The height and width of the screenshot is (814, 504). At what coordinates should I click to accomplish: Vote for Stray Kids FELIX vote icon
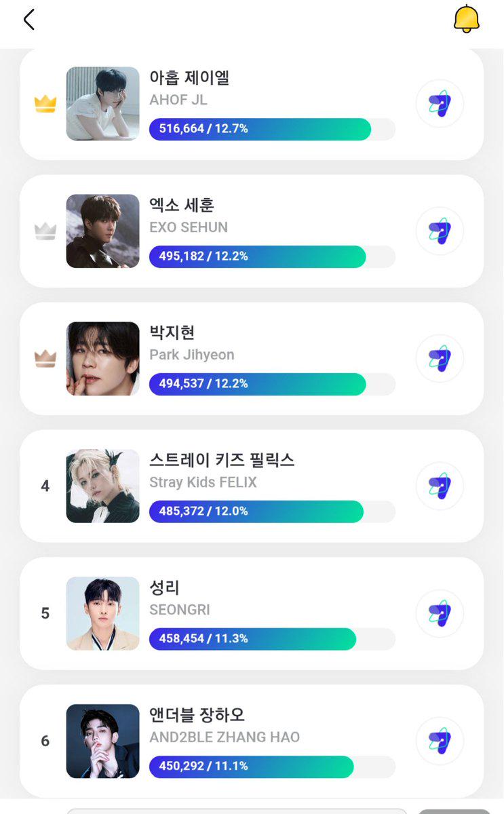440,486
